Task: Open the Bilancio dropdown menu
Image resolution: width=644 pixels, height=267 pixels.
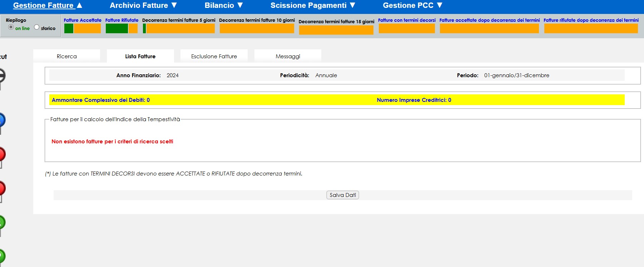Action: 224,5
